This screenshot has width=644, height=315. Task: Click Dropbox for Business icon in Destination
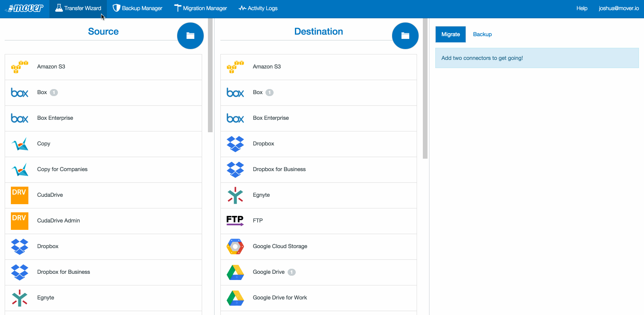(x=235, y=170)
